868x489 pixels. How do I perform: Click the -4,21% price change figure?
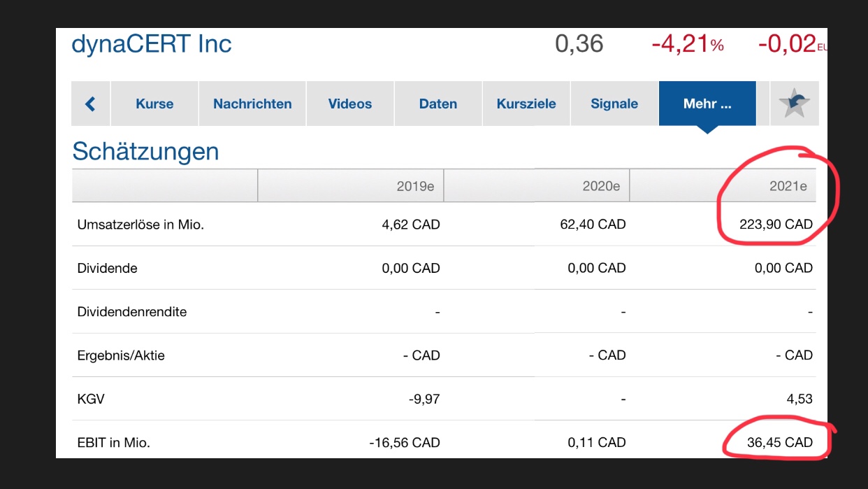pyautogui.click(x=687, y=45)
